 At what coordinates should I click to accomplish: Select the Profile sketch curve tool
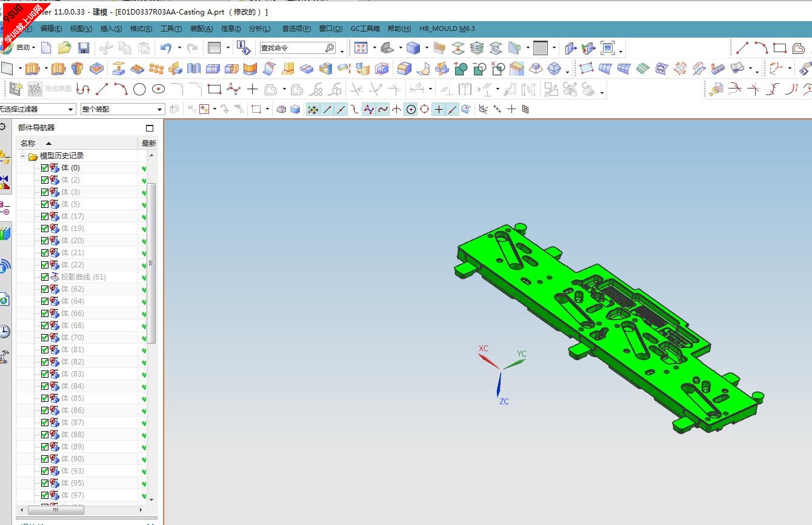coord(83,90)
